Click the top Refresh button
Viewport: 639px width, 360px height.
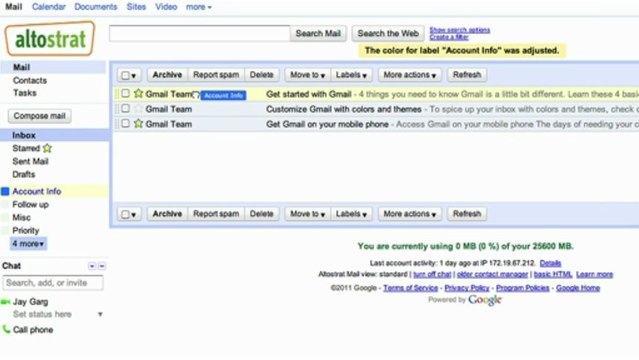coord(467,75)
